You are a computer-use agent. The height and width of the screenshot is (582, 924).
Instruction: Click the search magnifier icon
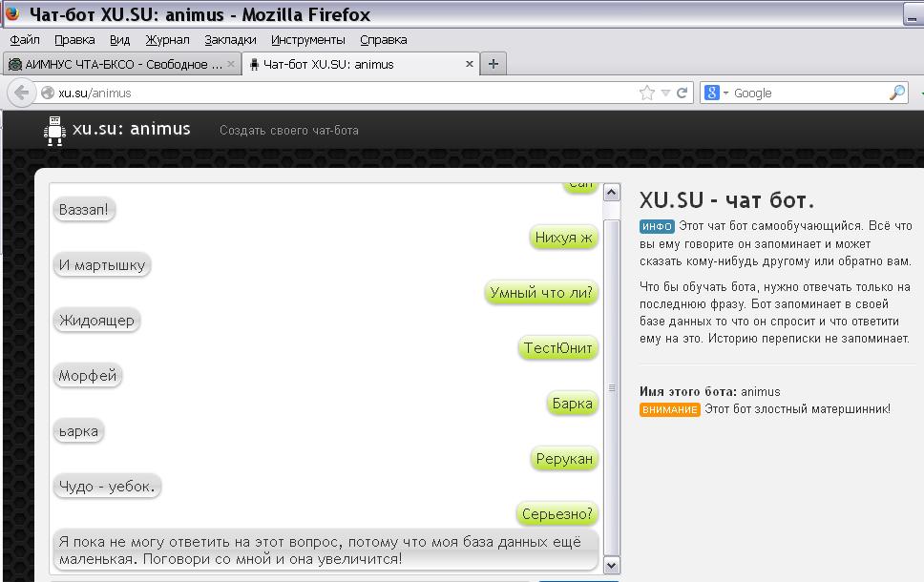tap(897, 93)
